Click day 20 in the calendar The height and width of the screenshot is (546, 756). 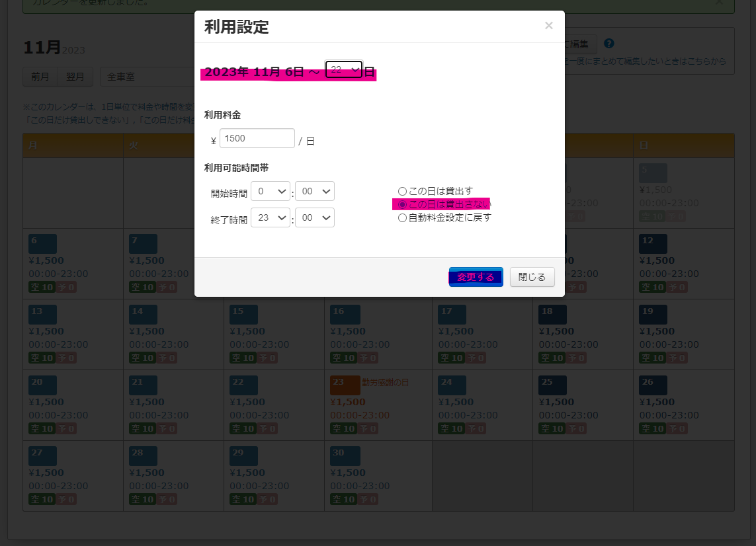coord(42,385)
